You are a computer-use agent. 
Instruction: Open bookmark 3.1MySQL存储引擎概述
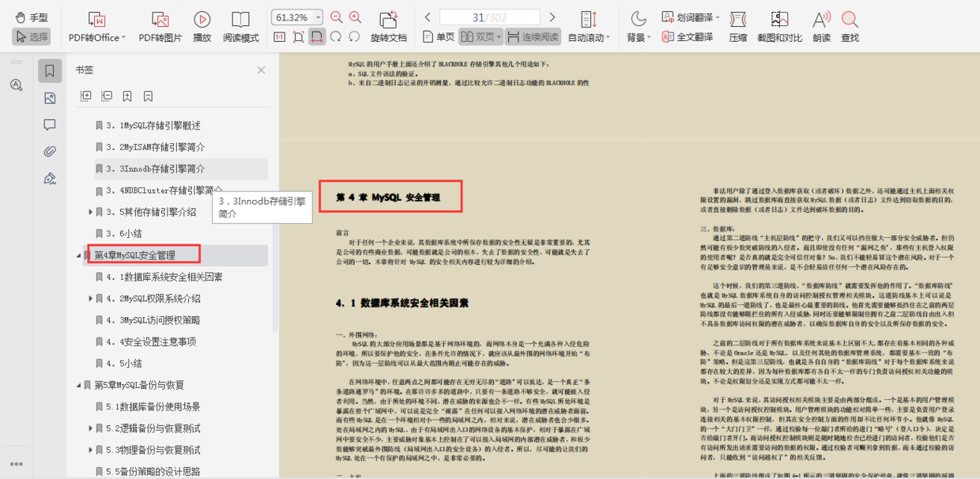pyautogui.click(x=153, y=126)
